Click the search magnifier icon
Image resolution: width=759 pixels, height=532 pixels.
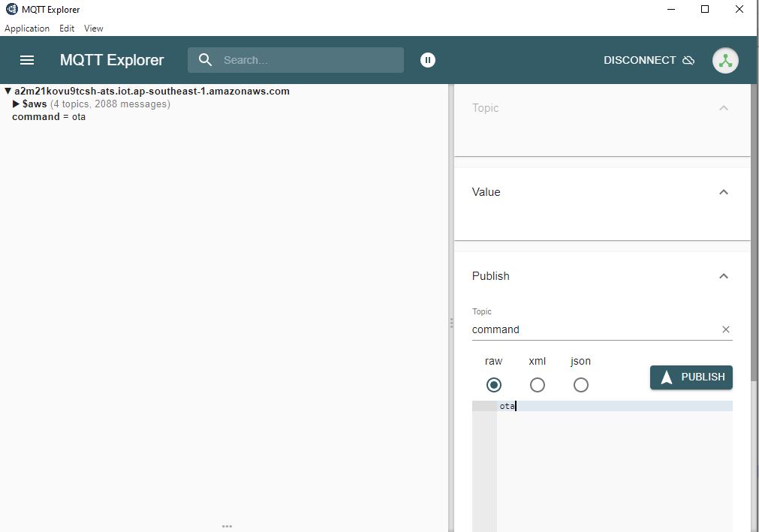tap(205, 60)
